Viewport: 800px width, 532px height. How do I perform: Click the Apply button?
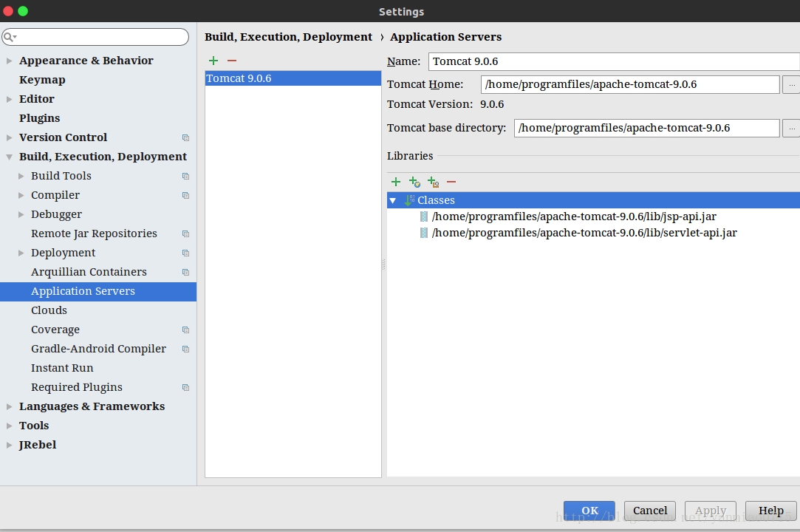710,511
